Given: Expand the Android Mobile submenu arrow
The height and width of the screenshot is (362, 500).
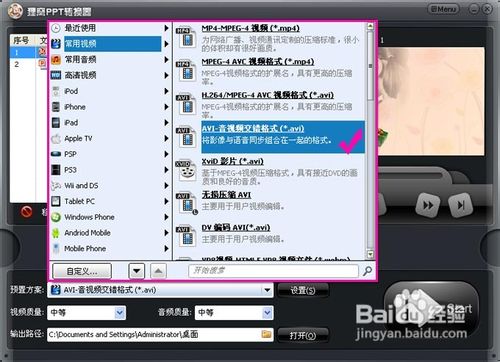Looking at the screenshot, I should point(166,233).
